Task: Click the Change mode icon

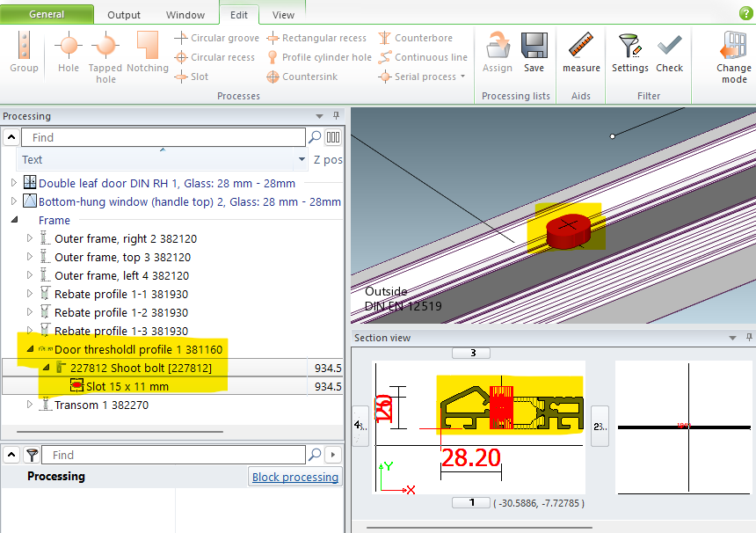Action: coord(733,55)
